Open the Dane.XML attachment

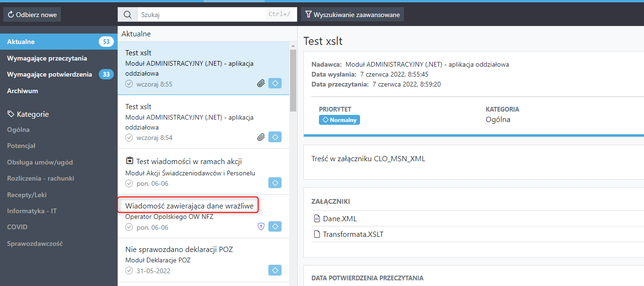click(340, 218)
